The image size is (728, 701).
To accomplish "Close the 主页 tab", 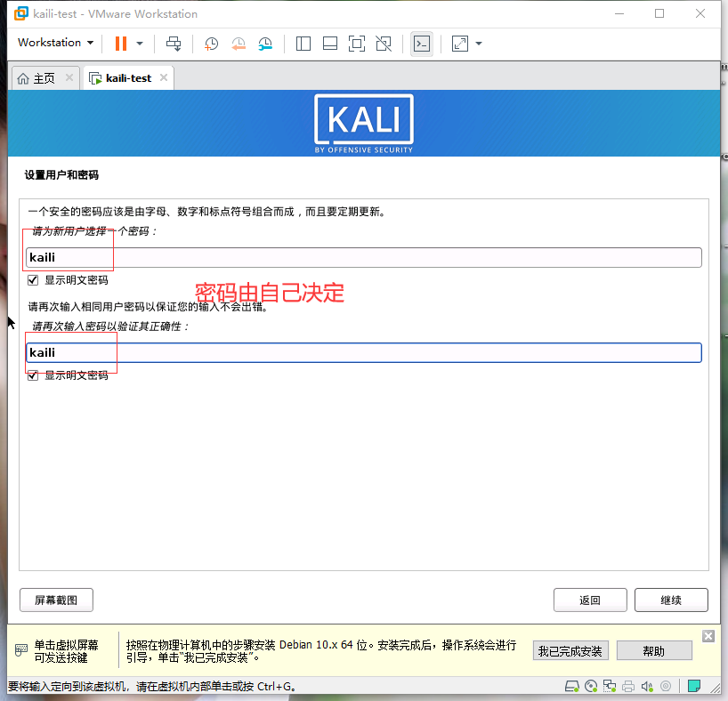I will click(69, 77).
